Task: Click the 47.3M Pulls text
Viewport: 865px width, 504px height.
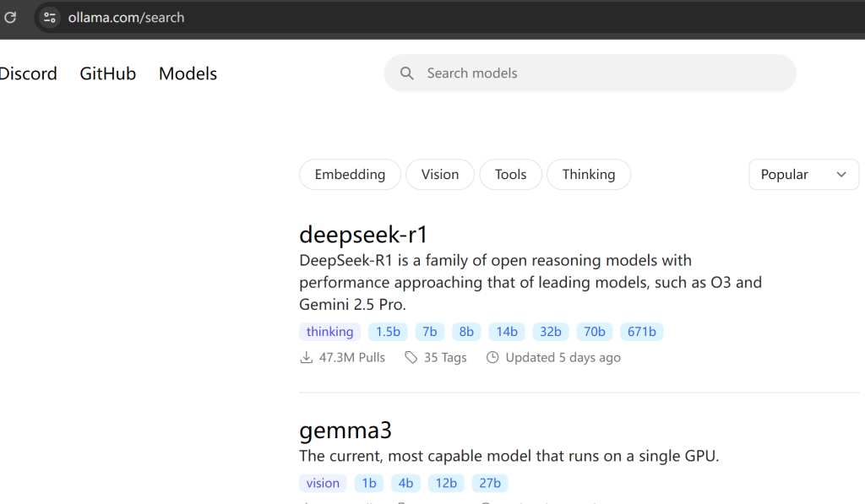Action: point(352,357)
